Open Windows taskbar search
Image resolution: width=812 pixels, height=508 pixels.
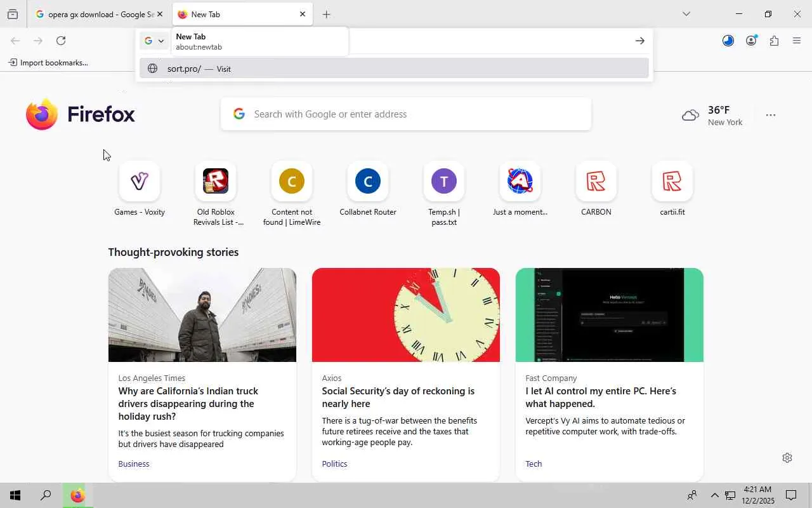click(46, 495)
